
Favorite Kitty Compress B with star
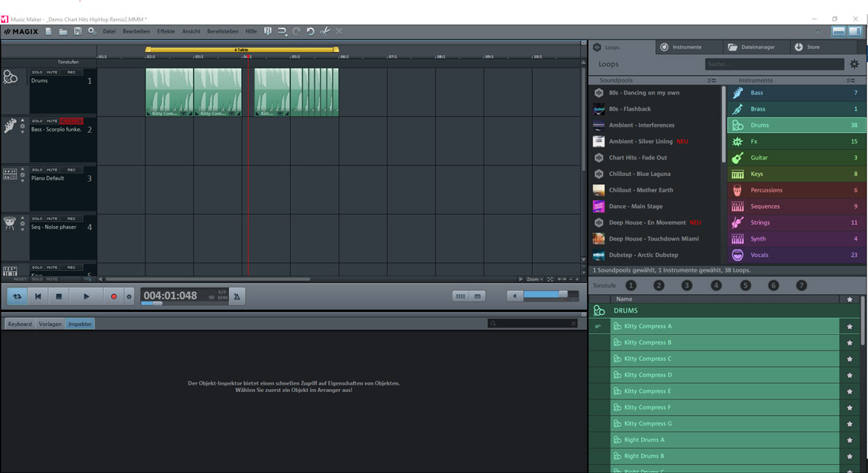click(x=849, y=343)
